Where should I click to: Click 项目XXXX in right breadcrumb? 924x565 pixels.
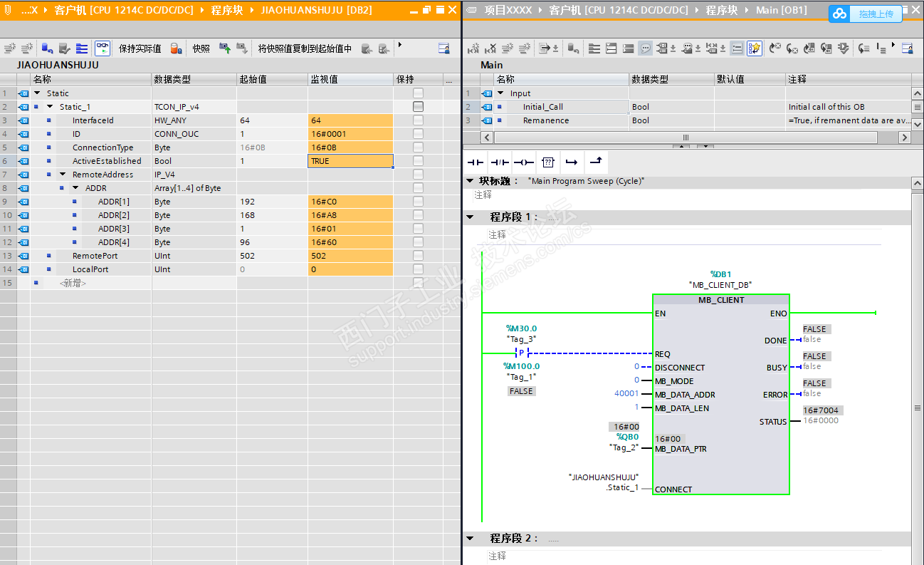tap(509, 10)
